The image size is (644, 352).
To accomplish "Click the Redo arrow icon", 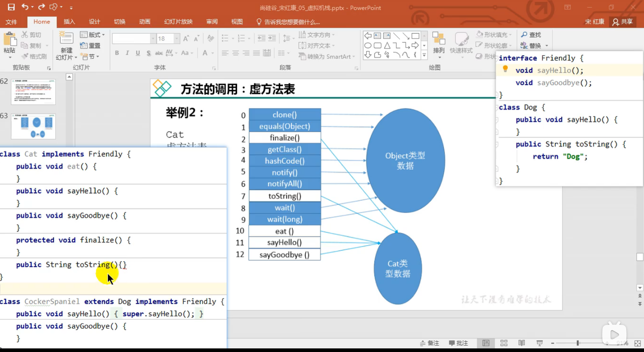I will [x=42, y=7].
